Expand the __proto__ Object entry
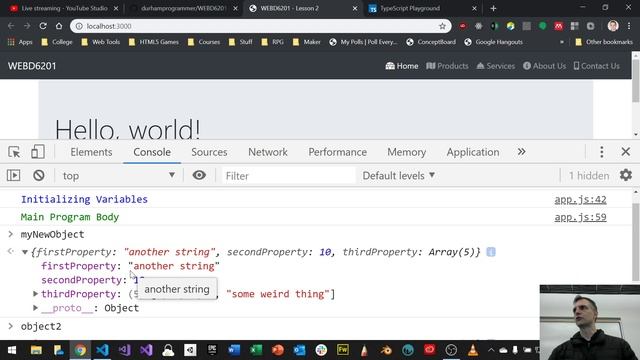This screenshot has width=640, height=360. tap(36, 307)
